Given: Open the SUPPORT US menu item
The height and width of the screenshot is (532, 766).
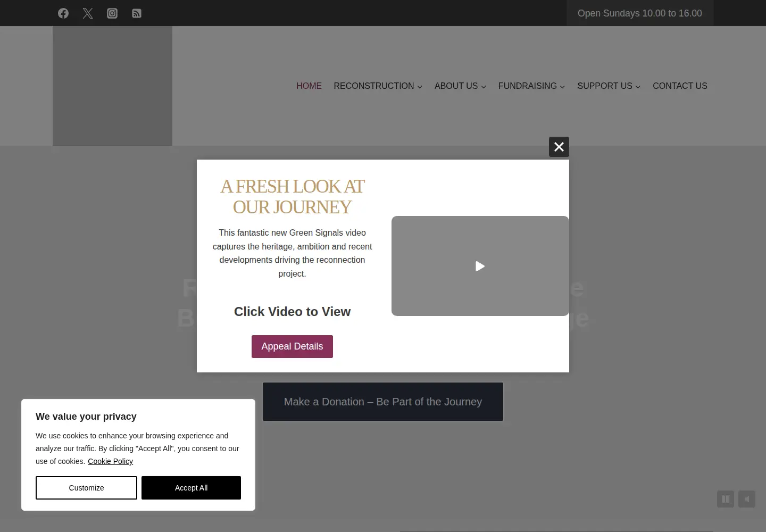Looking at the screenshot, I should pos(605,86).
